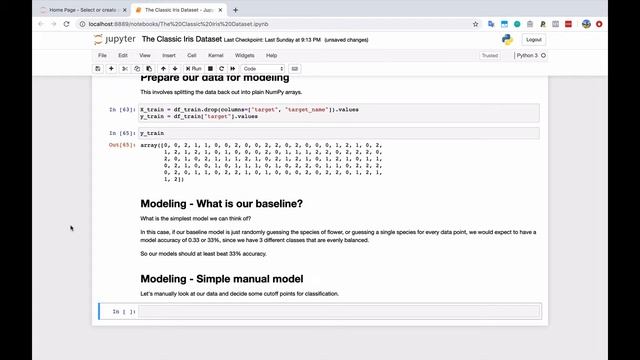Click the Jupyter logo
The image size is (640, 360).
pyautogui.click(x=115, y=39)
